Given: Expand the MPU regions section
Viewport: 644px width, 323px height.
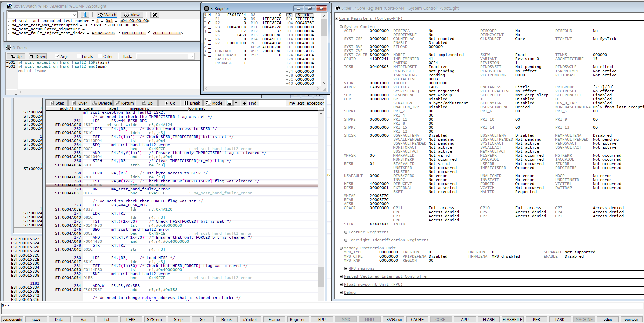Looking at the screenshot, I should 346,268.
